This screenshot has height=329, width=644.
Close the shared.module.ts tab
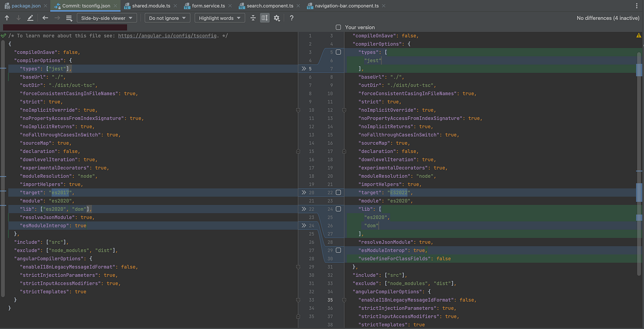coord(175,6)
